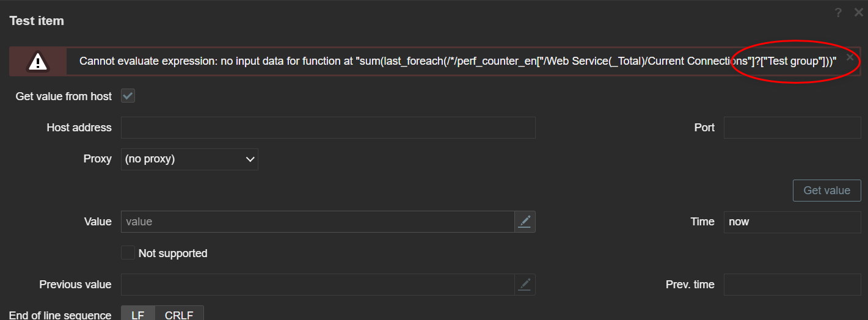Select LF end of line sequence
Screen dimensions: 868x320
(138, 315)
